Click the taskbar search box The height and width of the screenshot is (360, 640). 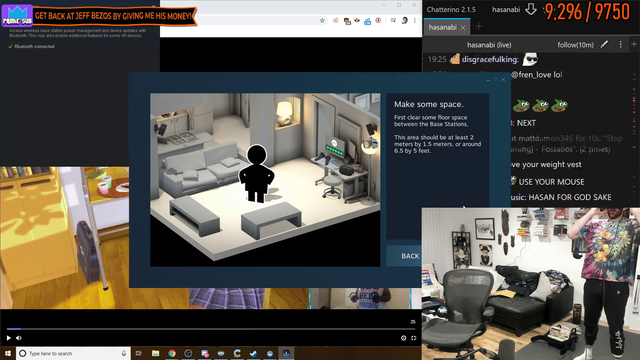pyautogui.click(x=73, y=353)
